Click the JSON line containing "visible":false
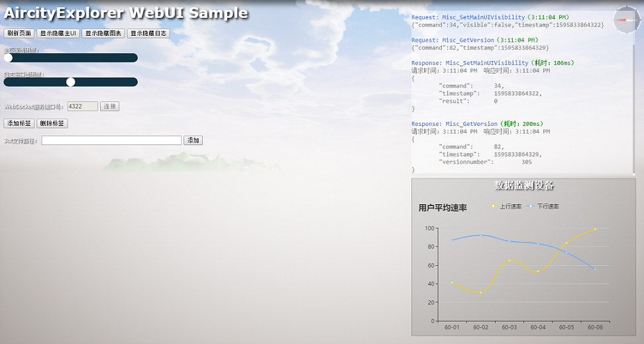Viewport: 644px width, 344px height. [x=508, y=25]
